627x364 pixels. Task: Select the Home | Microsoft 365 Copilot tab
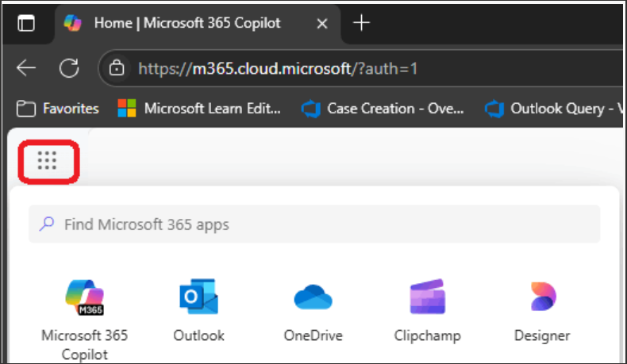(198, 23)
